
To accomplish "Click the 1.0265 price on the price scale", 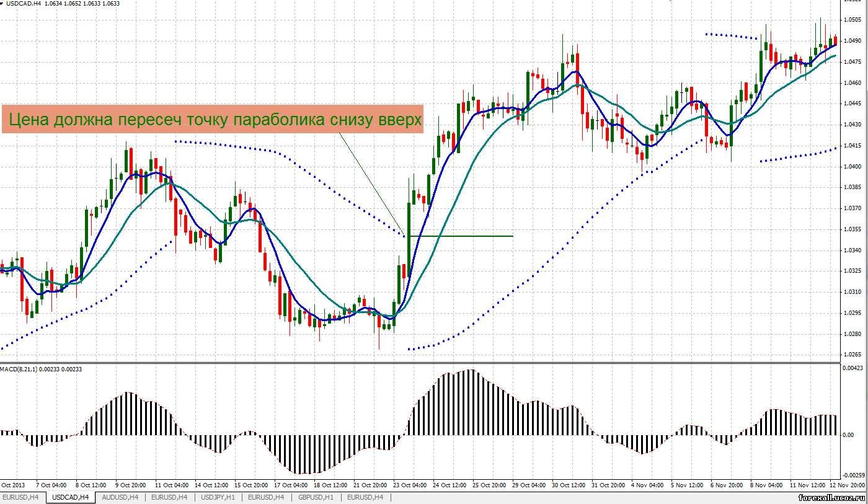I will (853, 355).
